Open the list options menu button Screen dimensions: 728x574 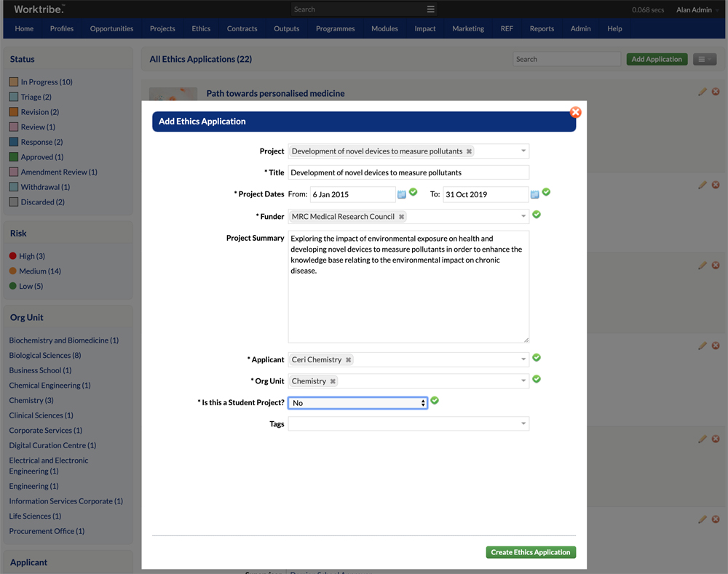(x=705, y=60)
